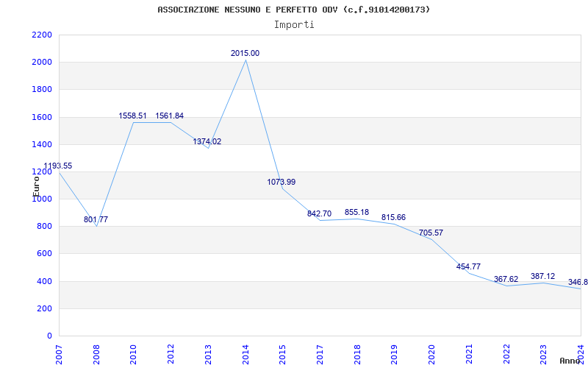Click the 2007 x-axis year label
The width and height of the screenshot is (588, 368).
[60, 354]
